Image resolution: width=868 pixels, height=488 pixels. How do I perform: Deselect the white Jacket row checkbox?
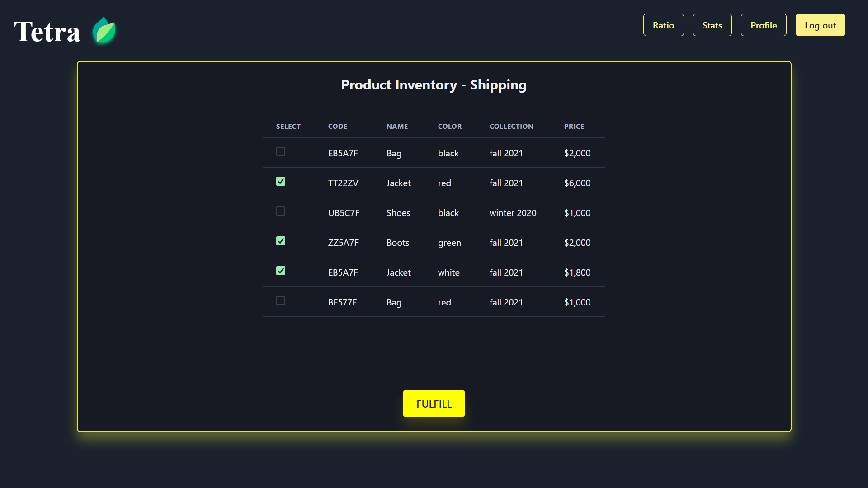point(281,271)
